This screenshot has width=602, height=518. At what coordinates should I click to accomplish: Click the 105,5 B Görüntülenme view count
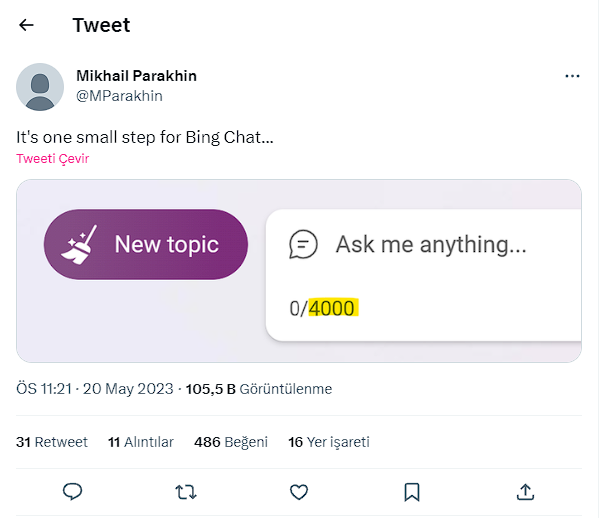click(259, 389)
